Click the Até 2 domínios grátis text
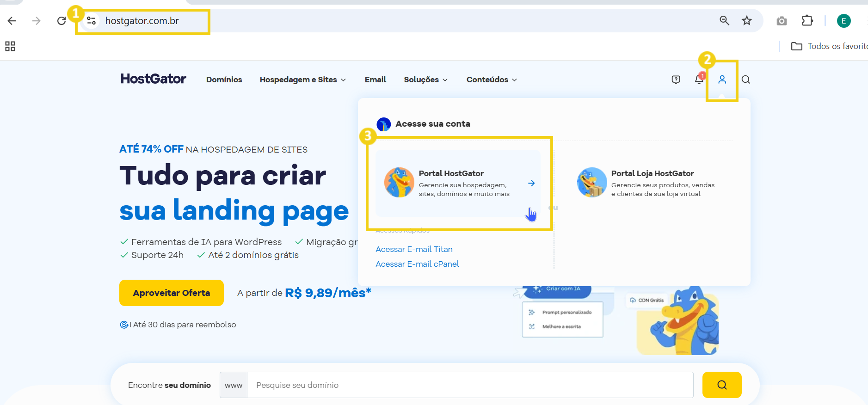 [x=253, y=255]
